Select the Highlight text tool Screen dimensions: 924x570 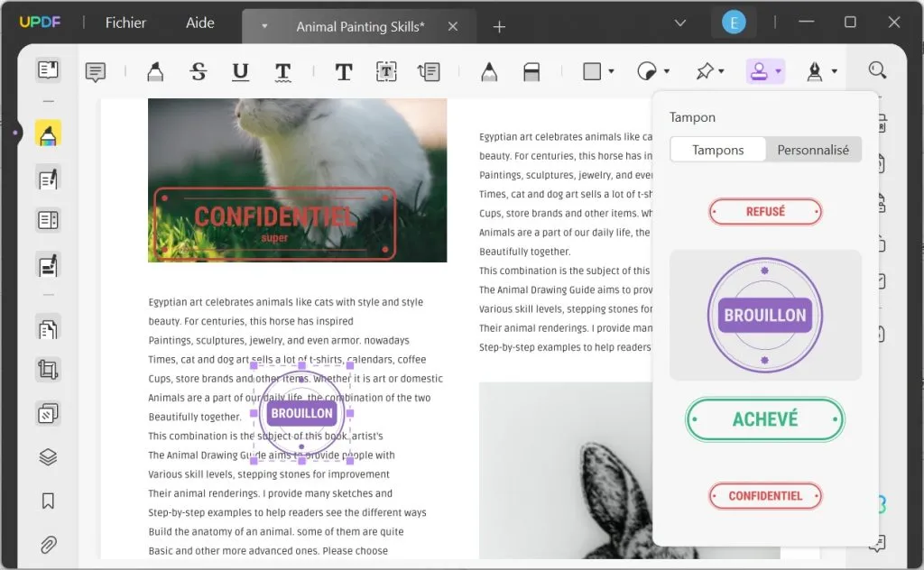[155, 72]
